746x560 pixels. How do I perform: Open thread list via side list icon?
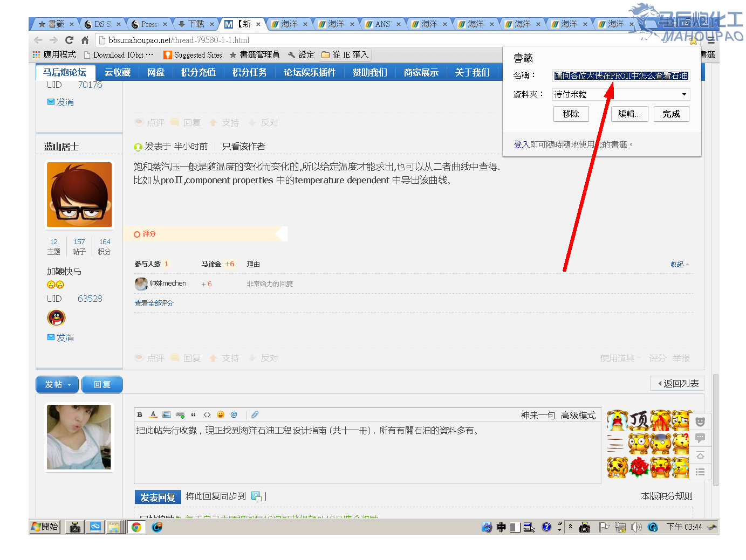tap(700, 472)
